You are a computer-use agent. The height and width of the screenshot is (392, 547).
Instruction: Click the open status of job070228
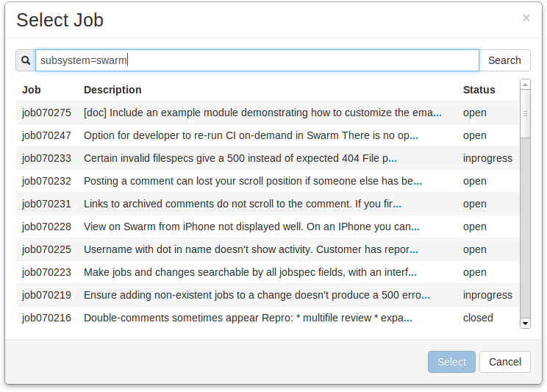(x=474, y=227)
